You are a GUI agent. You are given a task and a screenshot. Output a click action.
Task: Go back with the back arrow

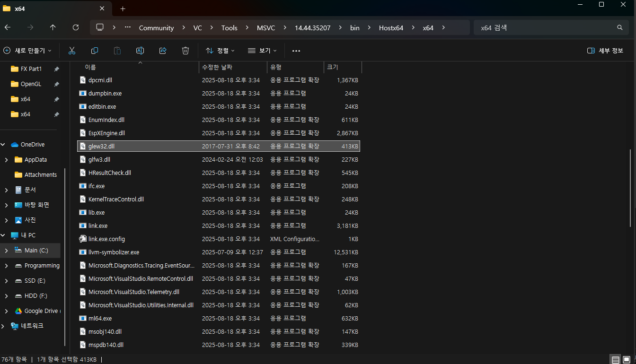tap(8, 27)
